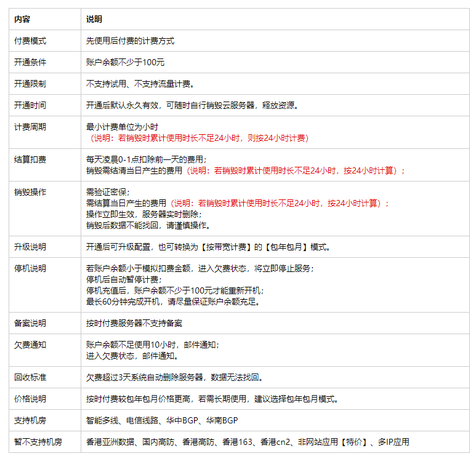This screenshot has height=456, width=476.
Task: Click the 按时付费服务器不支持备案 text
Action: tap(134, 322)
